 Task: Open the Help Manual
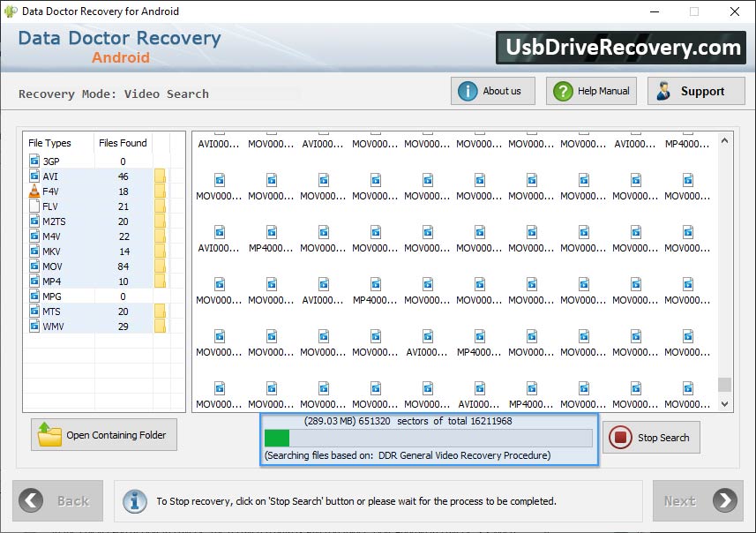(x=591, y=91)
